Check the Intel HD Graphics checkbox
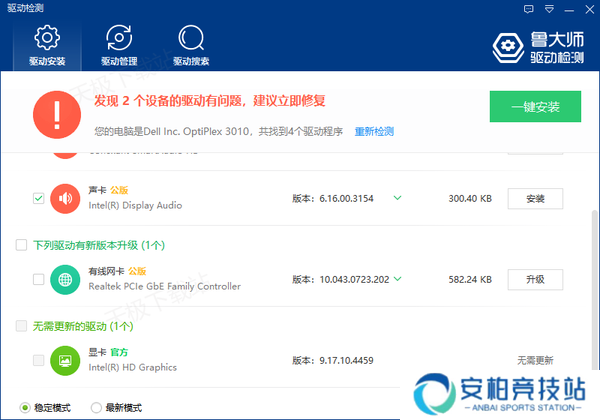600x420 pixels. click(39, 360)
